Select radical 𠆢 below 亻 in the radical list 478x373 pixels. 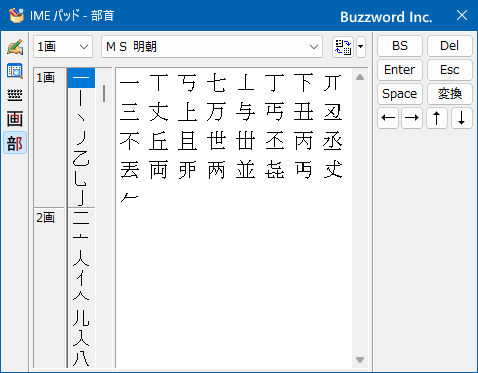(x=81, y=297)
